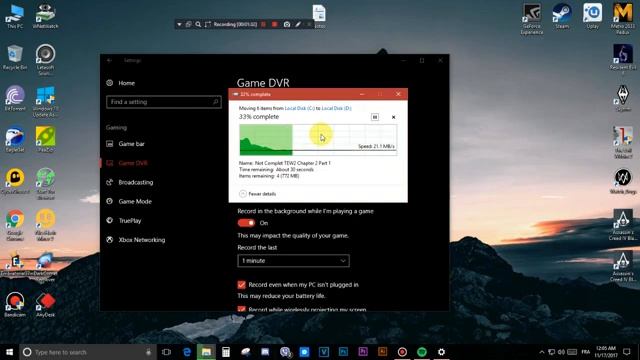The image size is (640, 360).
Task: Launch Uplay desktop shortcut
Action: (592, 16)
